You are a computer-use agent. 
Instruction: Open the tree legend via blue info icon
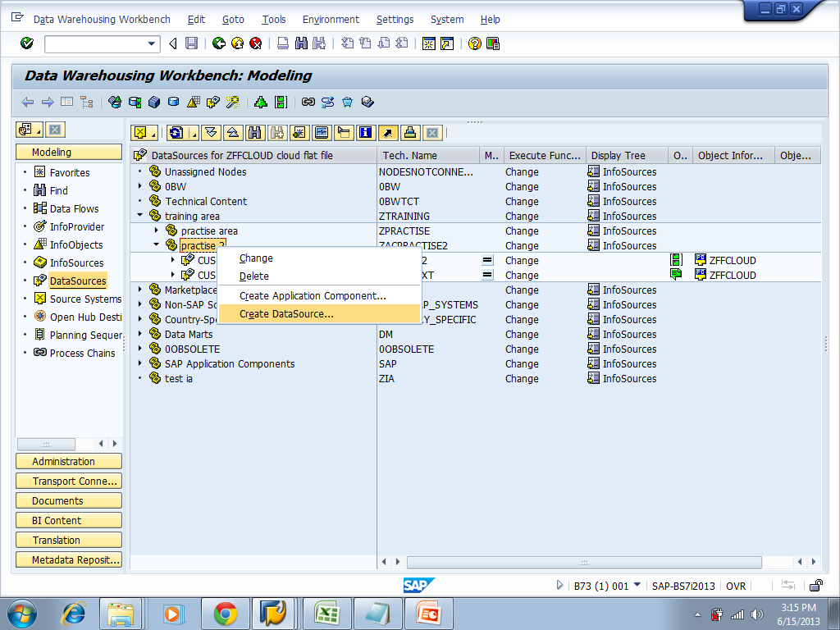point(366,132)
